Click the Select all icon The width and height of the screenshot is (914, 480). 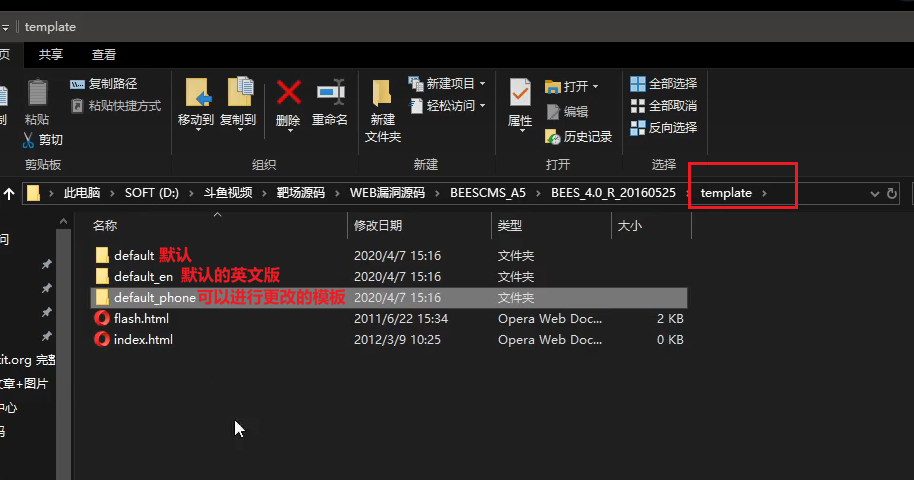(x=638, y=84)
